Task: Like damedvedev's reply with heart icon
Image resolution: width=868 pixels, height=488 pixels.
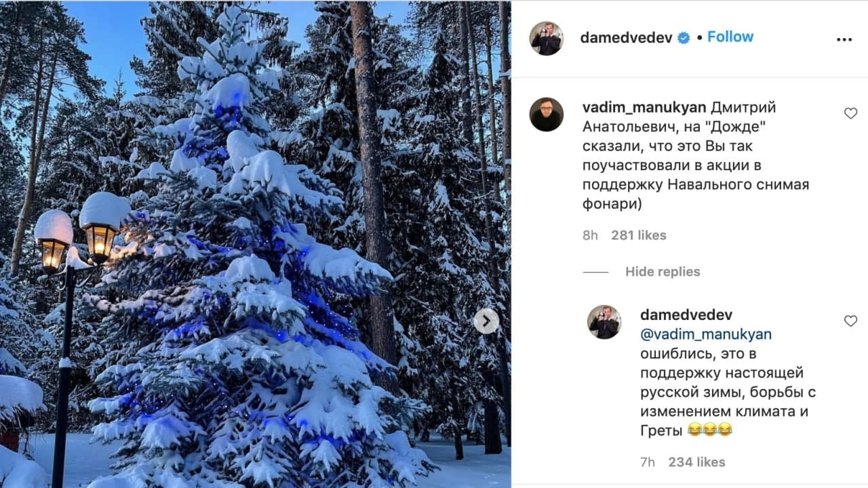Action: (x=850, y=321)
